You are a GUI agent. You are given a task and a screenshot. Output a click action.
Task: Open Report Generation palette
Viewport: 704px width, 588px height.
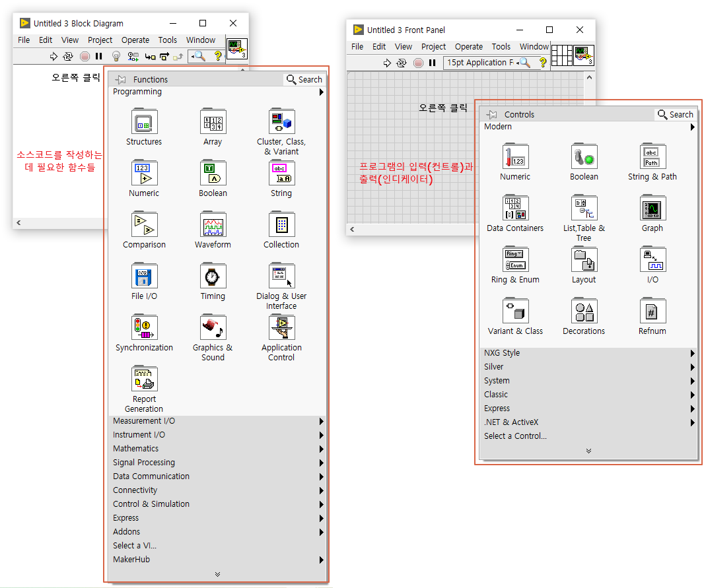pyautogui.click(x=144, y=379)
